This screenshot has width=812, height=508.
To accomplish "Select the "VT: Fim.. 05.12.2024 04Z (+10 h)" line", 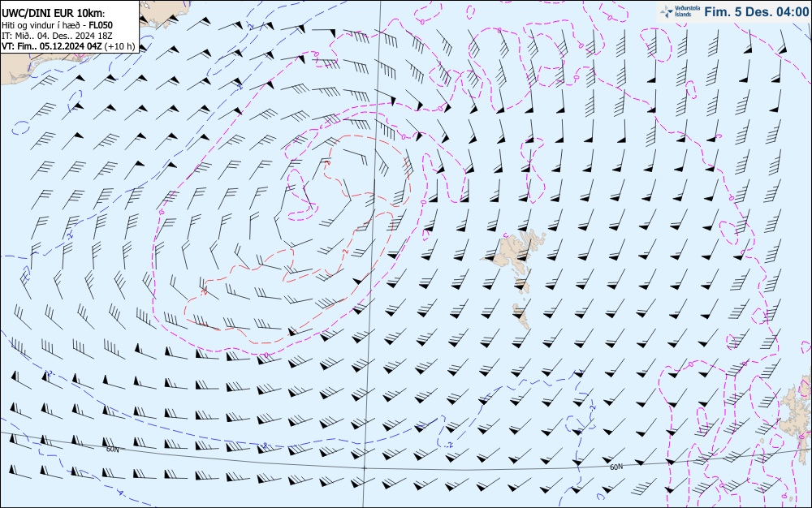I will (x=68, y=46).
